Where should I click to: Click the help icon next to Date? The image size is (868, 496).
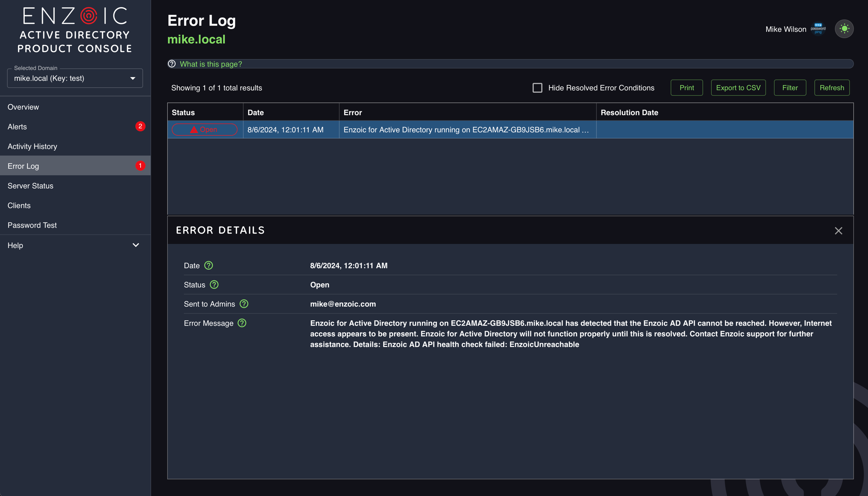point(208,265)
